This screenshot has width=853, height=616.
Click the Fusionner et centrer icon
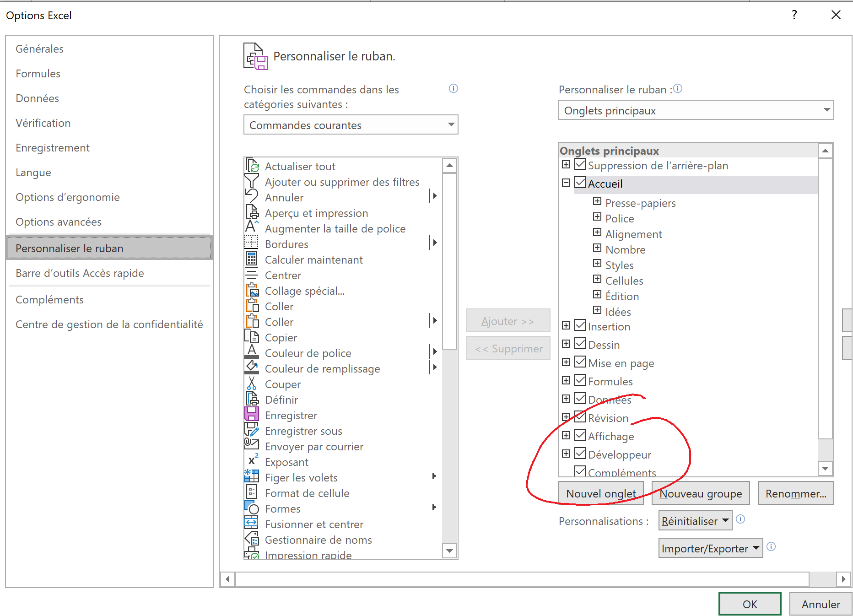pos(252,523)
